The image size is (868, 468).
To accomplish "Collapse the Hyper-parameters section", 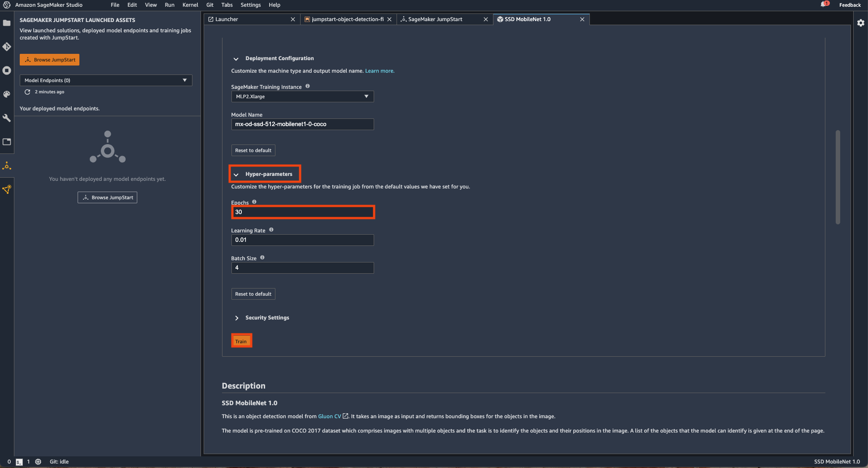I will 236,175.
